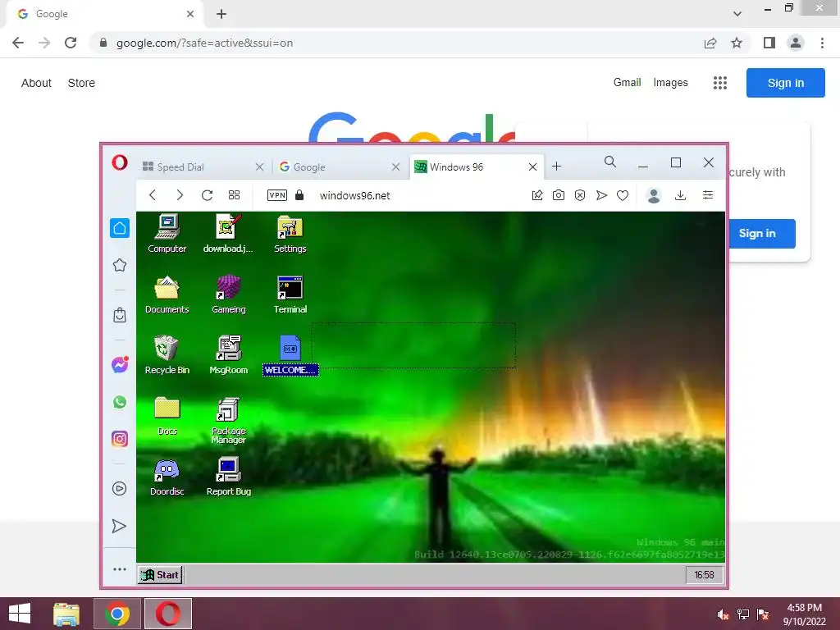Reload the page in Opera
The width and height of the screenshot is (840, 630).
click(208, 195)
